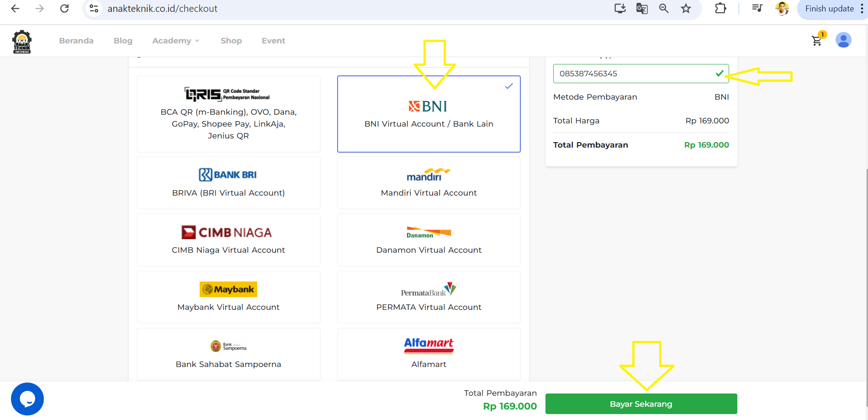Click Finish update button

point(829,9)
